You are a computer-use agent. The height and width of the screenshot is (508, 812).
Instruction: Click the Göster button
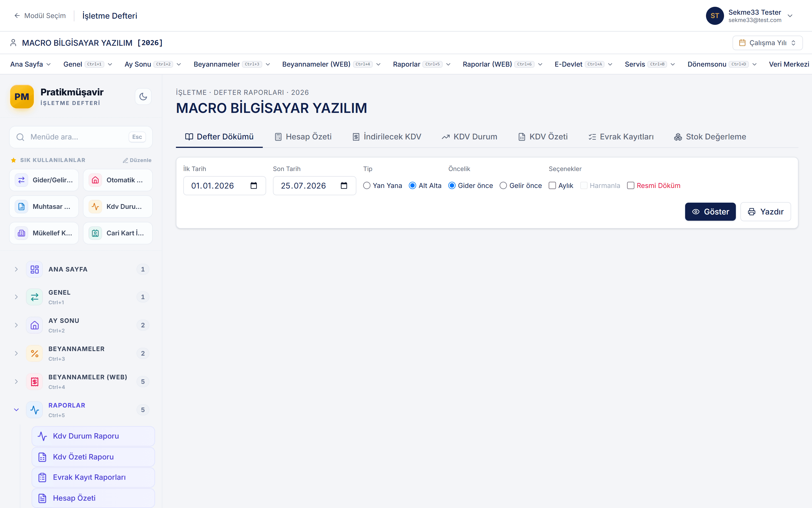coord(710,212)
